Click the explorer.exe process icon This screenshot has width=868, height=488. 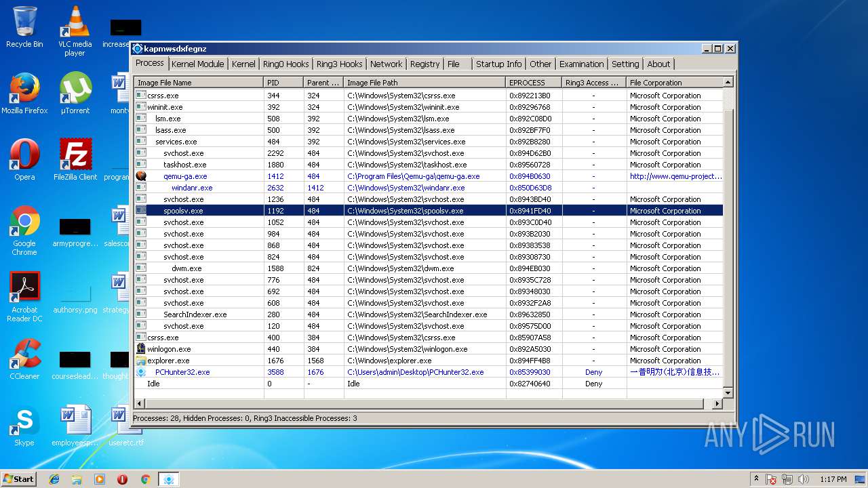pos(141,361)
